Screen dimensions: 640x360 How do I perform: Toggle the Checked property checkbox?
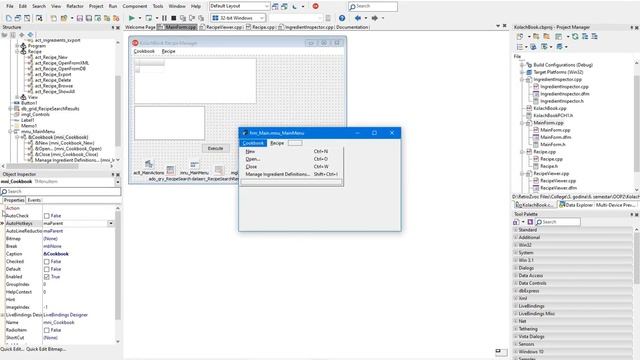coord(47,261)
